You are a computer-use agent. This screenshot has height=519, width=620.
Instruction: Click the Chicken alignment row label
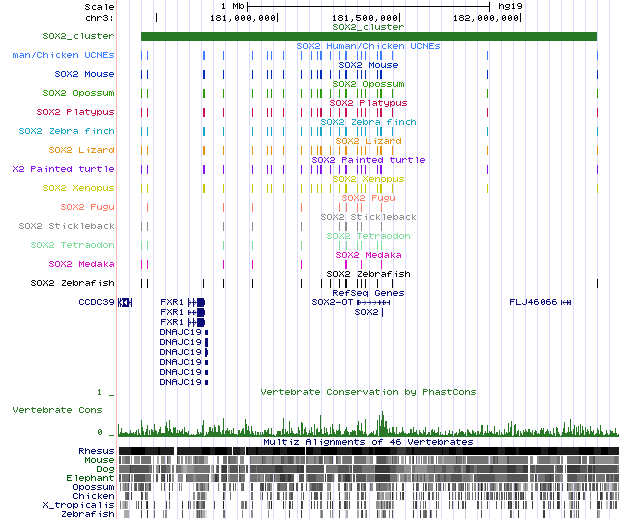[x=94, y=496]
